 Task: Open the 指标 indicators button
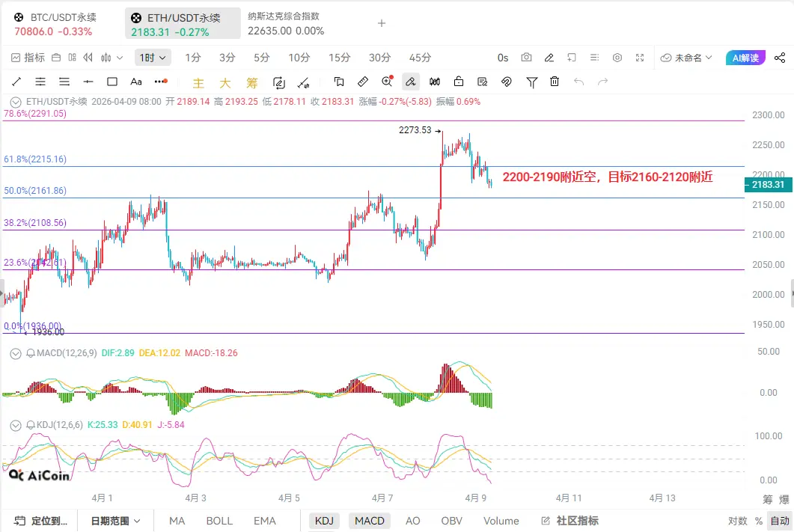(28, 58)
